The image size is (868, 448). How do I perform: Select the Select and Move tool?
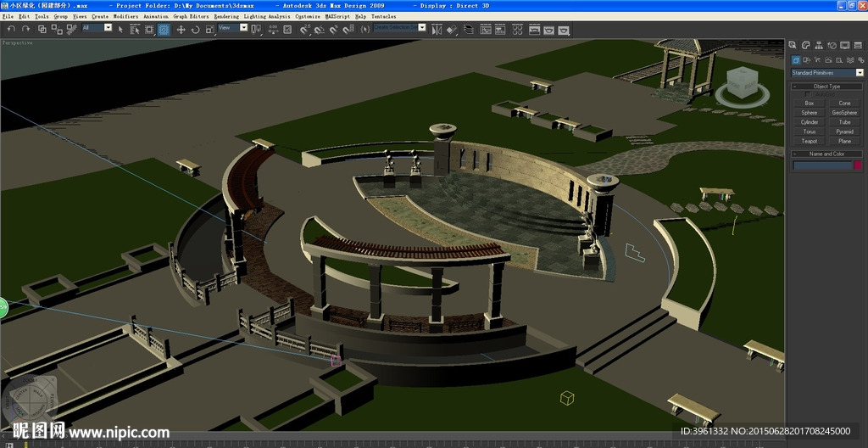[181, 29]
